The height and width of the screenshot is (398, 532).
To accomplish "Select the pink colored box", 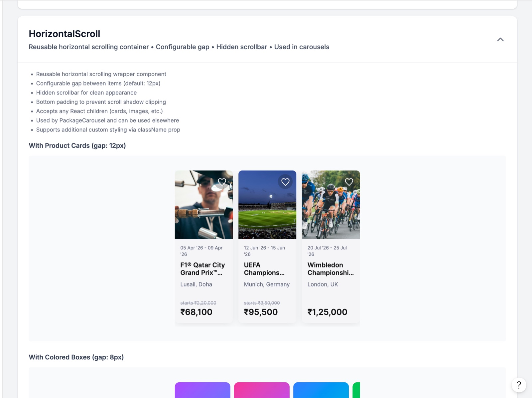I will [262, 390].
